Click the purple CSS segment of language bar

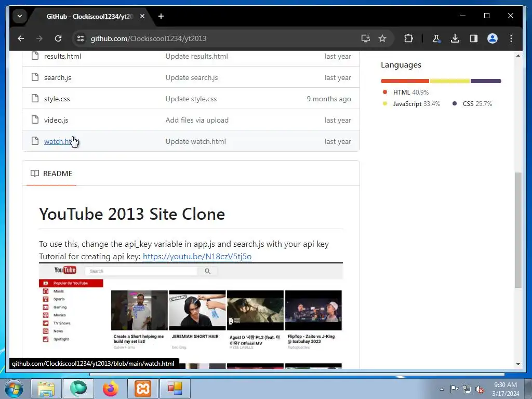(x=486, y=81)
